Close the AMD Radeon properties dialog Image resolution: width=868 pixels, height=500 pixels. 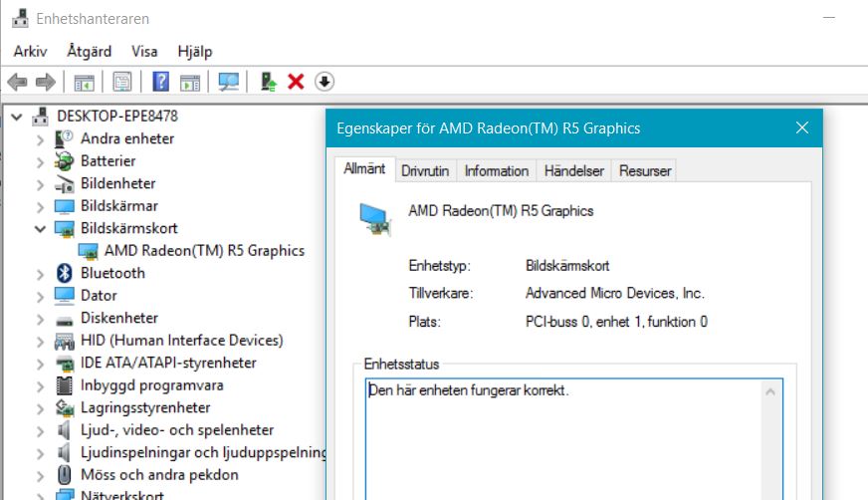(802, 127)
